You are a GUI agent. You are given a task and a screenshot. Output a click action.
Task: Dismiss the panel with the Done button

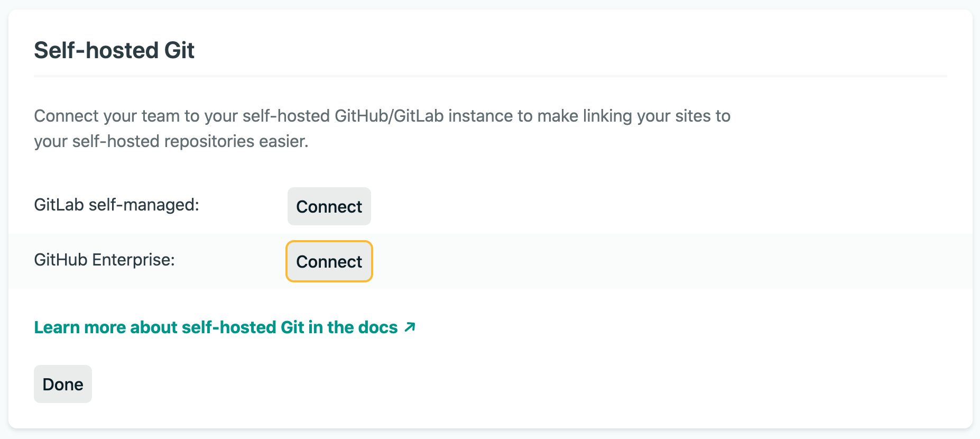pyautogui.click(x=62, y=383)
